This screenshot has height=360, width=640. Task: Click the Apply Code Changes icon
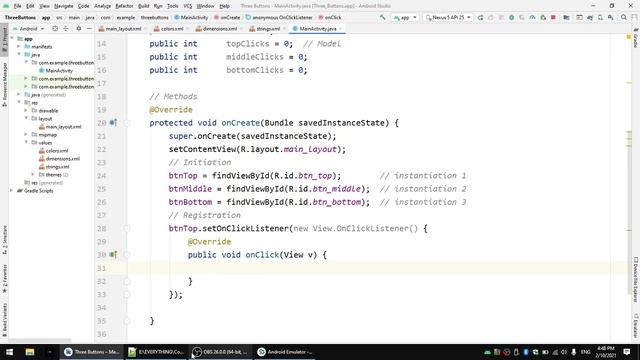(501, 18)
